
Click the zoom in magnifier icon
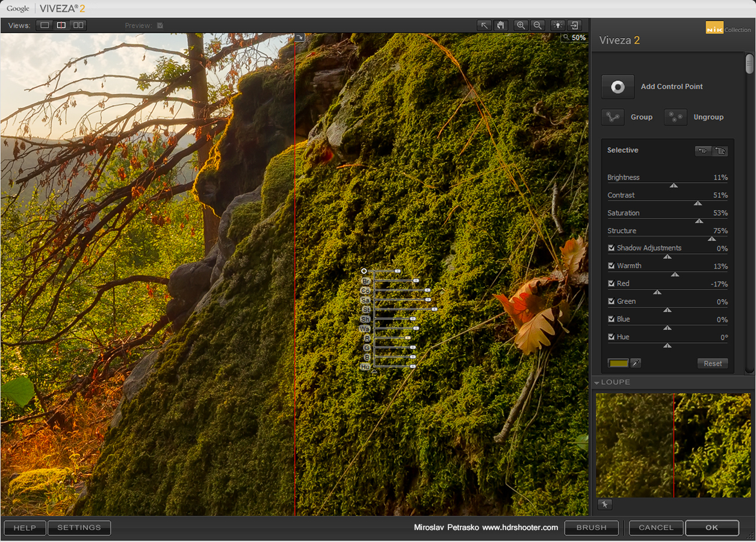521,25
